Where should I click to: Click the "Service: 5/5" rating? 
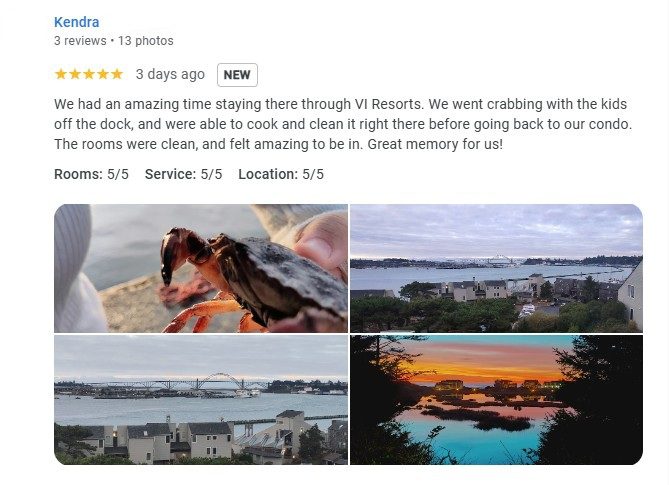coord(184,174)
